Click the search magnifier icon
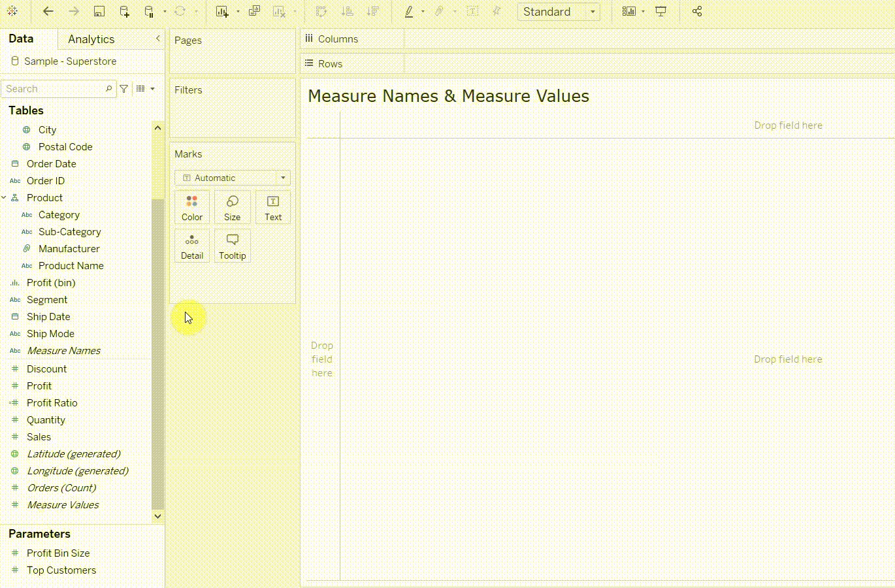The width and height of the screenshot is (895, 588). click(109, 88)
